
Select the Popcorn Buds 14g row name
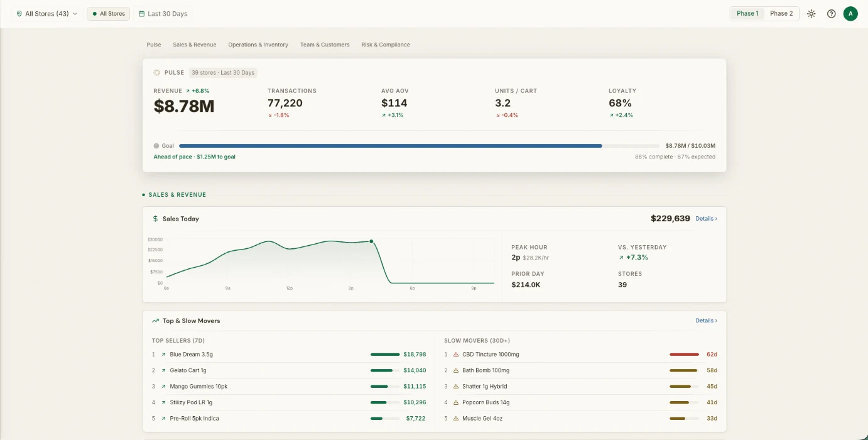point(485,402)
